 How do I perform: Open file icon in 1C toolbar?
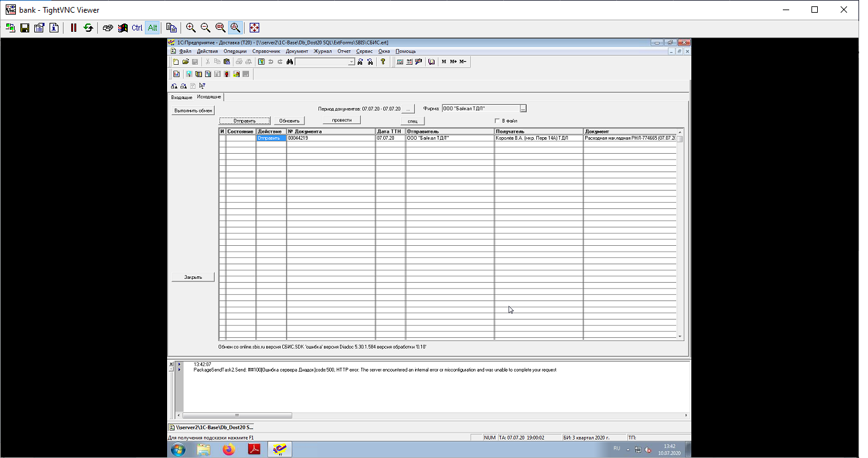186,62
